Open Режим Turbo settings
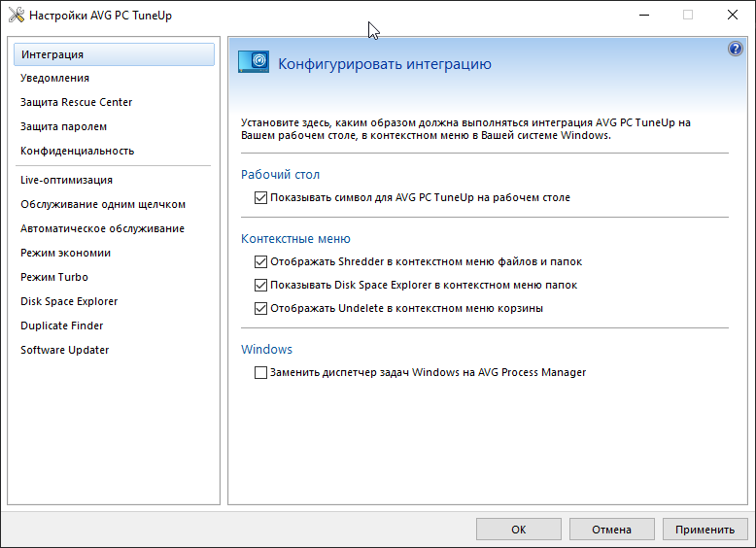The image size is (756, 548). coord(54,277)
